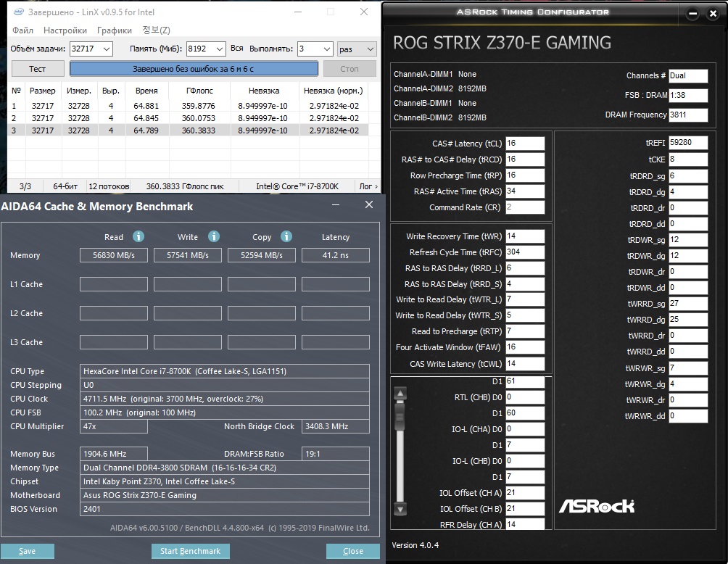The image size is (728, 564).
Task: Select LinX result row with time 64.881
Action: click(188, 106)
